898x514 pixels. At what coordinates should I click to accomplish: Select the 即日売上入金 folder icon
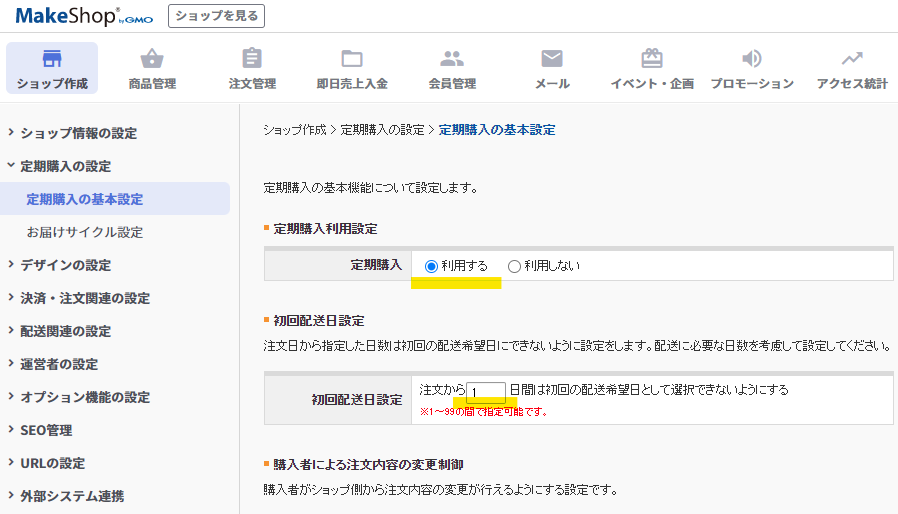click(x=352, y=58)
